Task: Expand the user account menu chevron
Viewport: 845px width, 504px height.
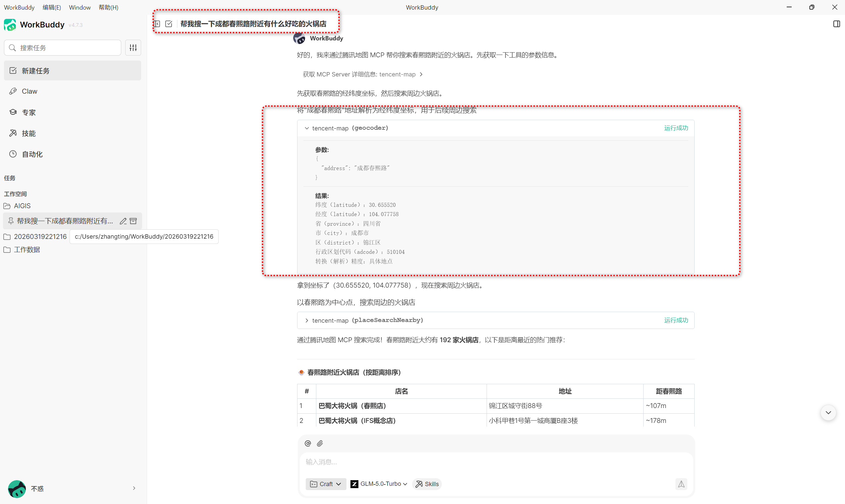Action: pos(134,488)
